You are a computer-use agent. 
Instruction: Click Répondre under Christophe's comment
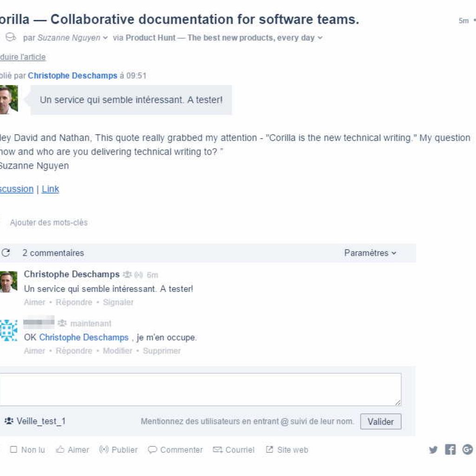(x=74, y=302)
